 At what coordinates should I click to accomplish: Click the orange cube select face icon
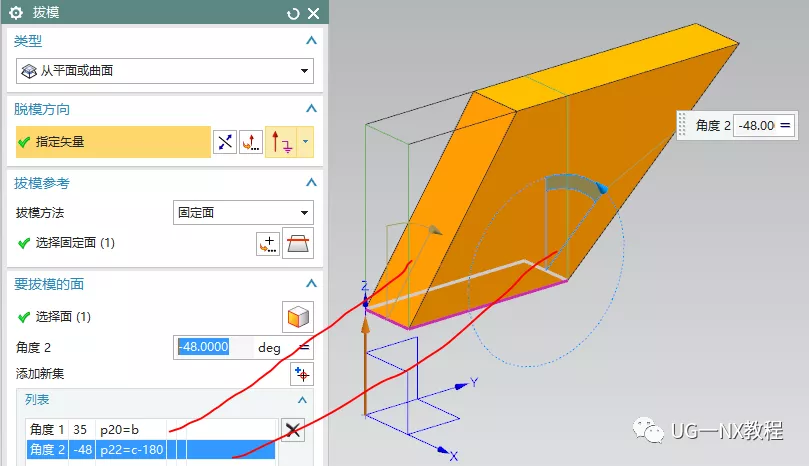pyautogui.click(x=298, y=317)
